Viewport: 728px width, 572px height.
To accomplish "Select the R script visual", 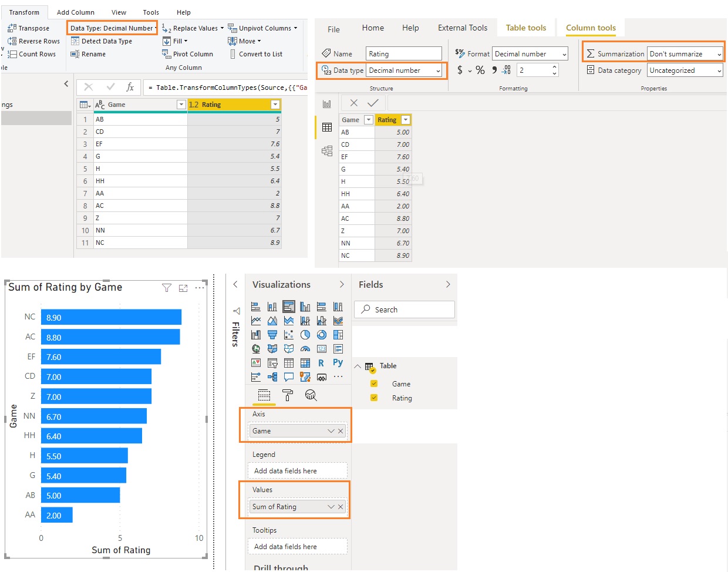I will click(x=321, y=363).
